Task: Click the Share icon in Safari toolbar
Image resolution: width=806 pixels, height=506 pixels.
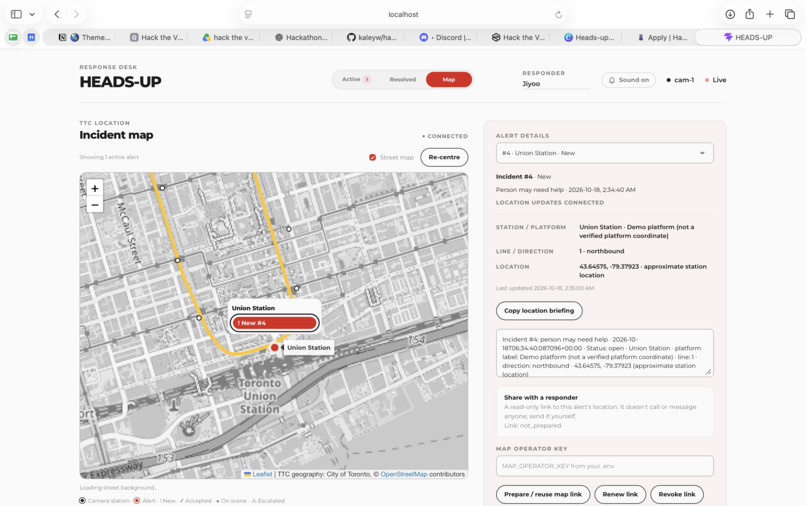Action: point(749,14)
